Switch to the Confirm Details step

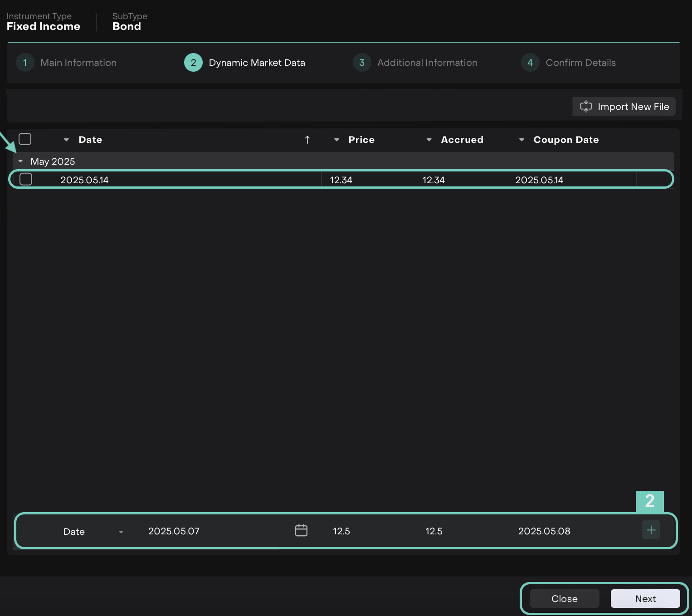click(x=580, y=63)
